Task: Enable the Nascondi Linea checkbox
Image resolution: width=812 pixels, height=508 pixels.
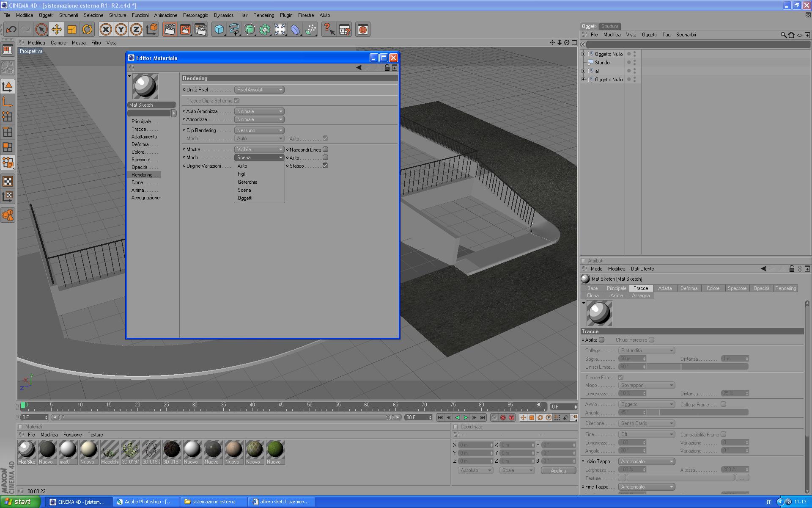Action: (325, 149)
